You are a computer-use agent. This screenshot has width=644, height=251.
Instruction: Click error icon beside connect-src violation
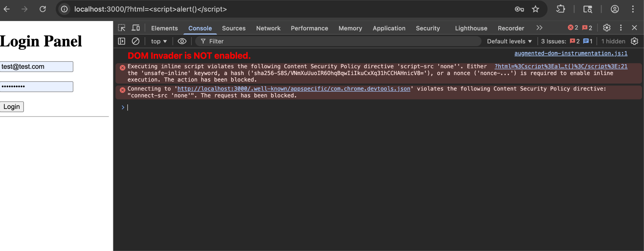point(123,90)
